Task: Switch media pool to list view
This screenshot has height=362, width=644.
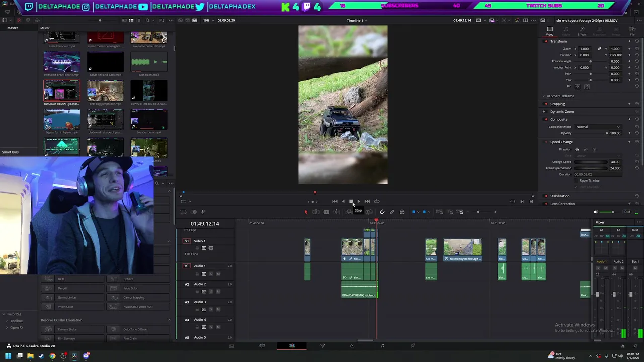Action: [x=139, y=20]
